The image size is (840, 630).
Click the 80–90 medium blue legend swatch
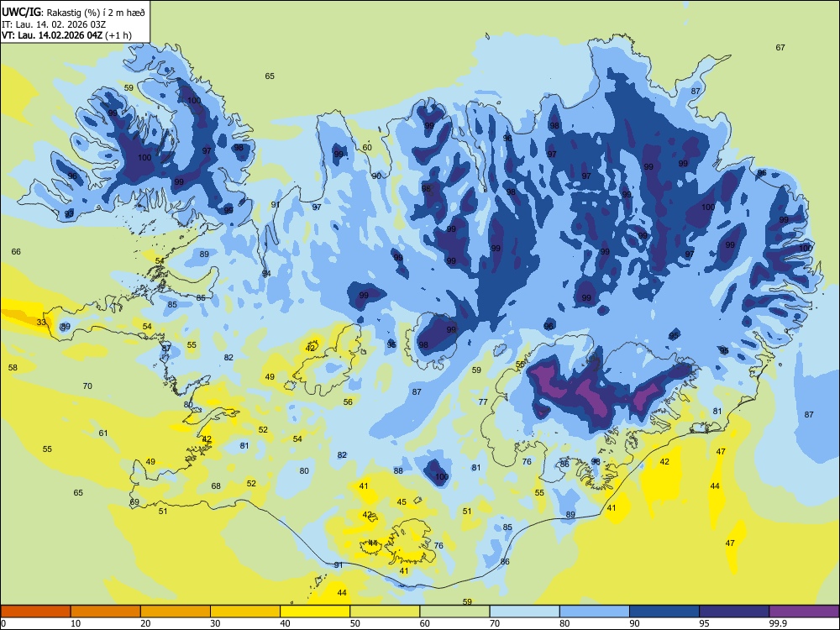[x=595, y=612]
